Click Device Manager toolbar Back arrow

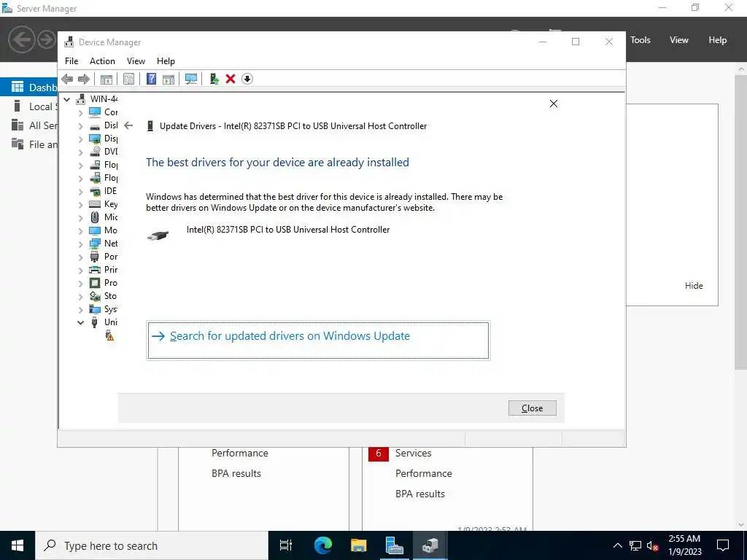67,79
